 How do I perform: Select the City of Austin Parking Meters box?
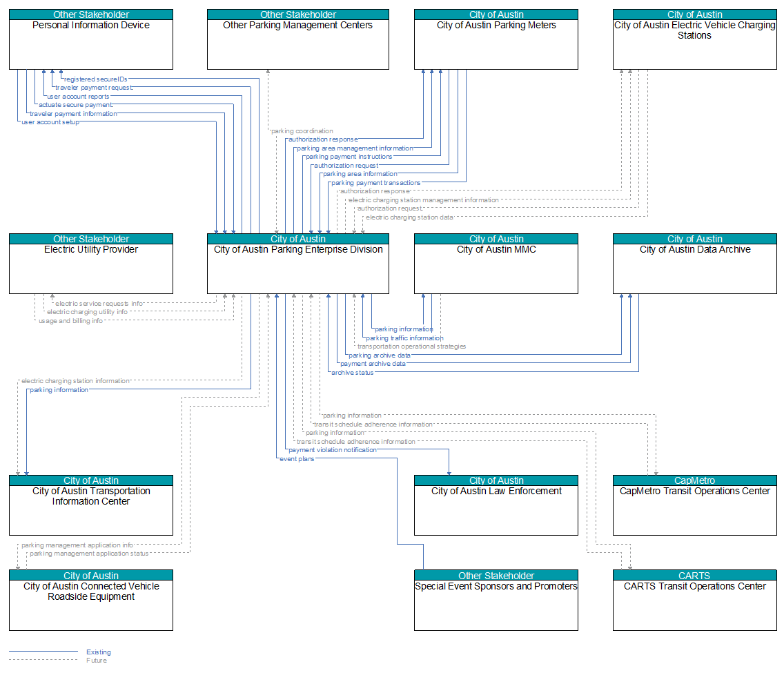tap(496, 39)
